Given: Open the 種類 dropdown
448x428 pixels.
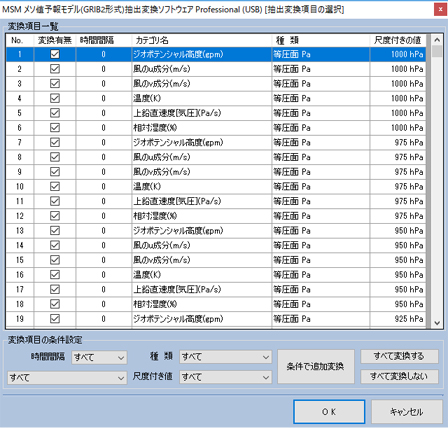Looking at the screenshot, I should click(x=225, y=357).
